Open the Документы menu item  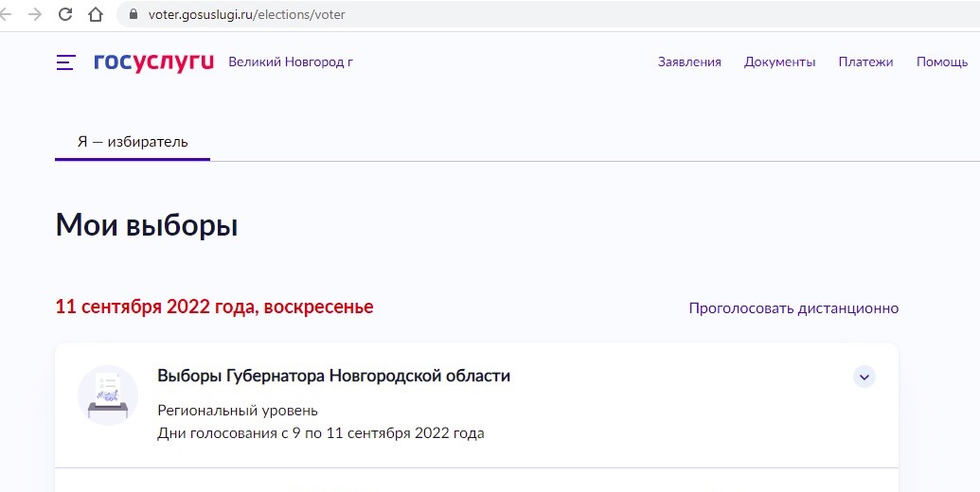(x=779, y=61)
